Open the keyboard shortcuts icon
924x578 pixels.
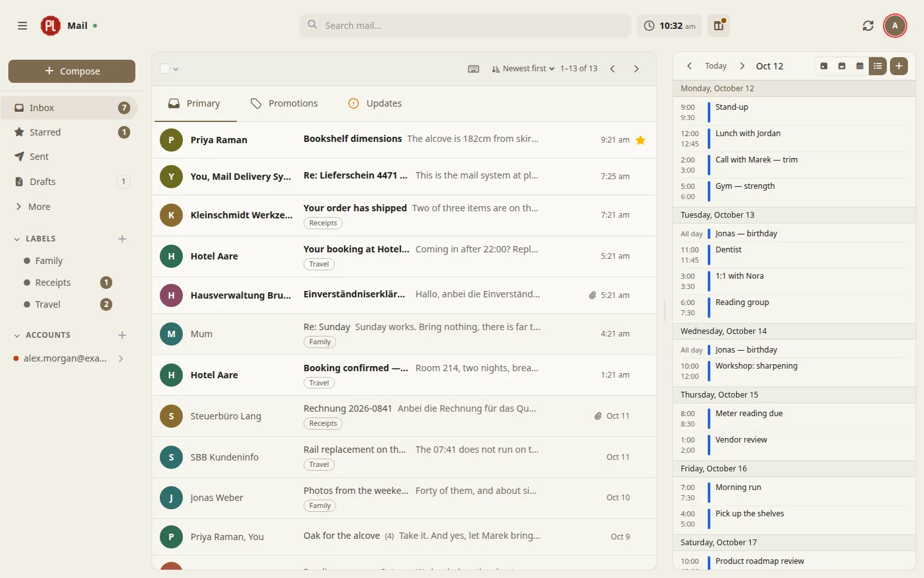coord(474,69)
